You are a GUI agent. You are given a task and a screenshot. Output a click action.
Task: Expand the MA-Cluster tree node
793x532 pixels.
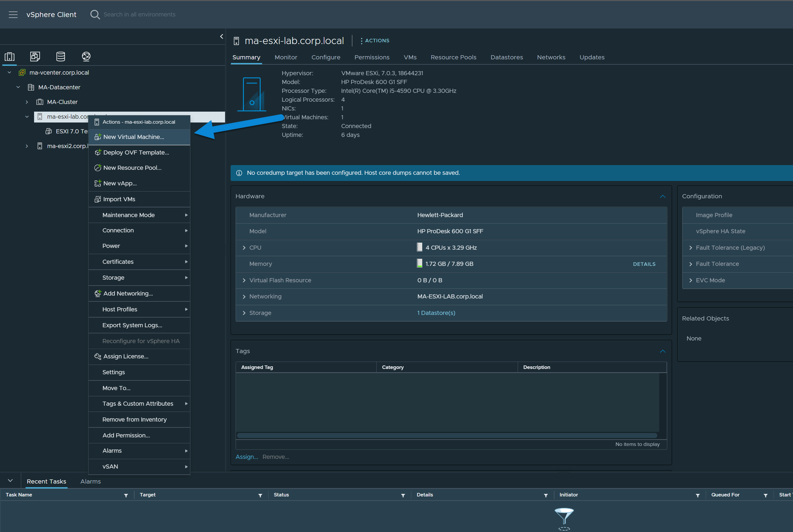27,102
